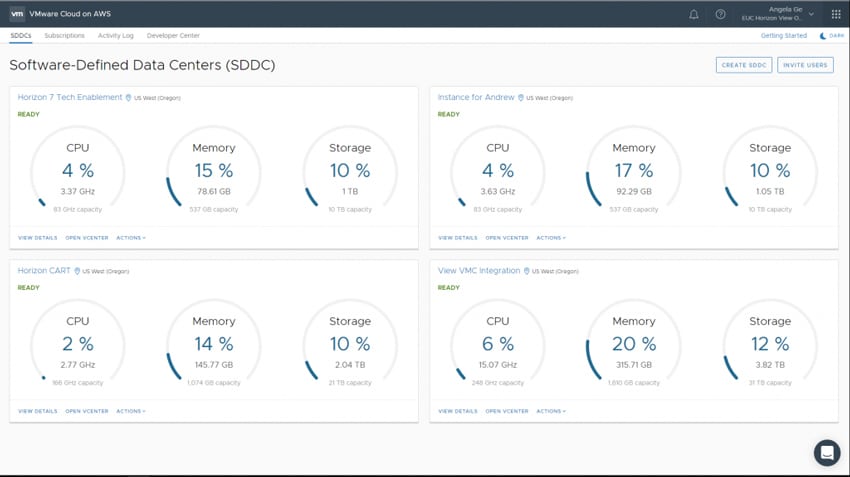Viewport: 850px width, 477px height.
Task: Switch to the SDDCs tab
Action: pyautogui.click(x=21, y=36)
